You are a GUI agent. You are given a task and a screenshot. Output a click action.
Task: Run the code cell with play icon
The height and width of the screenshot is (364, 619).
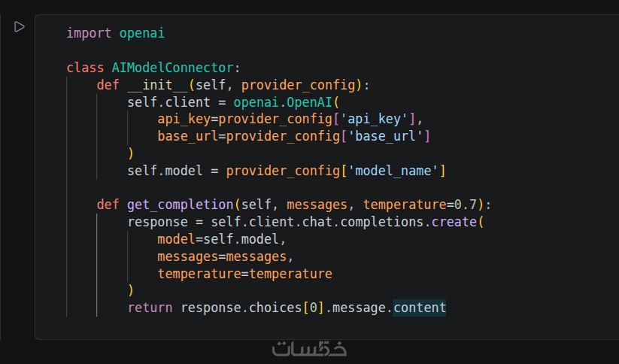pyautogui.click(x=20, y=27)
